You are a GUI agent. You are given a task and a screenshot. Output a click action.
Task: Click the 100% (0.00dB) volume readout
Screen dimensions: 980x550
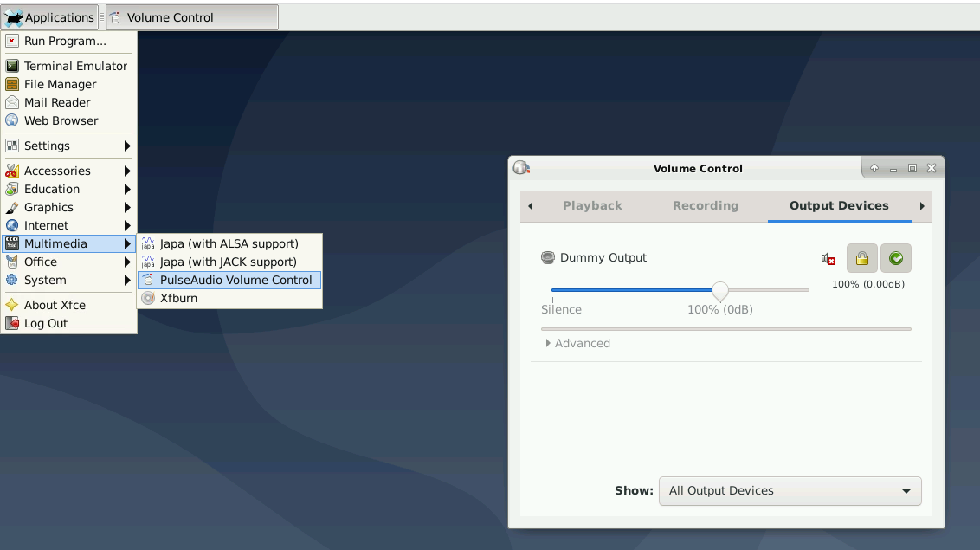pos(868,284)
